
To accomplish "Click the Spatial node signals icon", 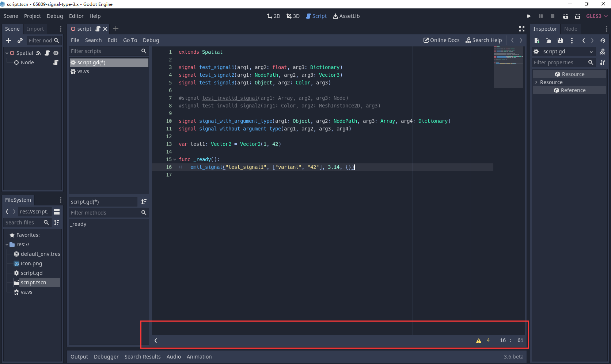I will [x=38, y=53].
